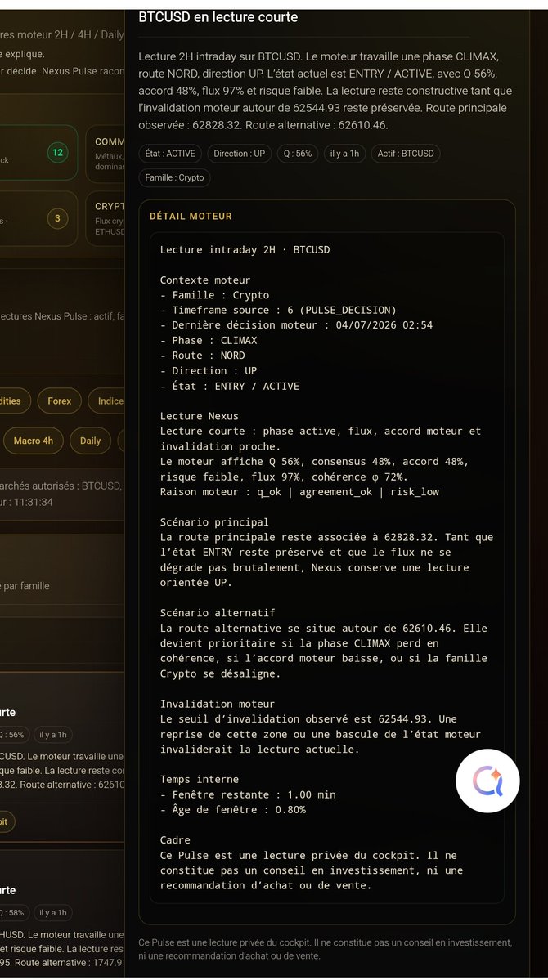
Task: Click the - État : ENTRY / ACTIVE line
Action: point(230,387)
